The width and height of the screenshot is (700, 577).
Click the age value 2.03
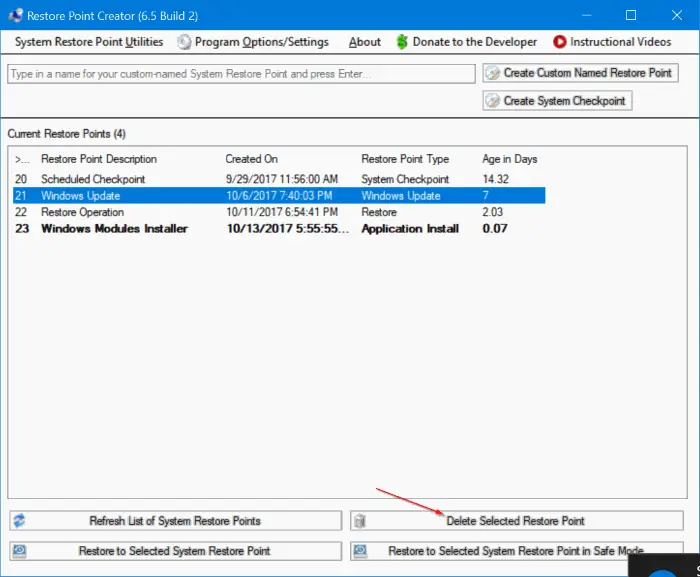point(492,212)
